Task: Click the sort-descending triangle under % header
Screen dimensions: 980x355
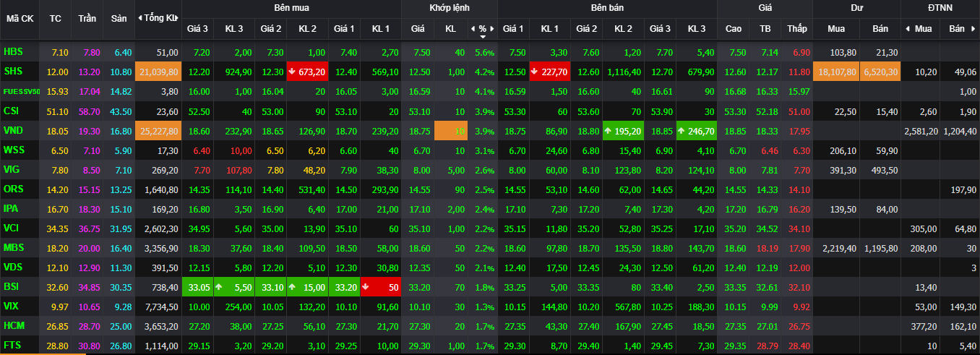Action: pos(483,36)
